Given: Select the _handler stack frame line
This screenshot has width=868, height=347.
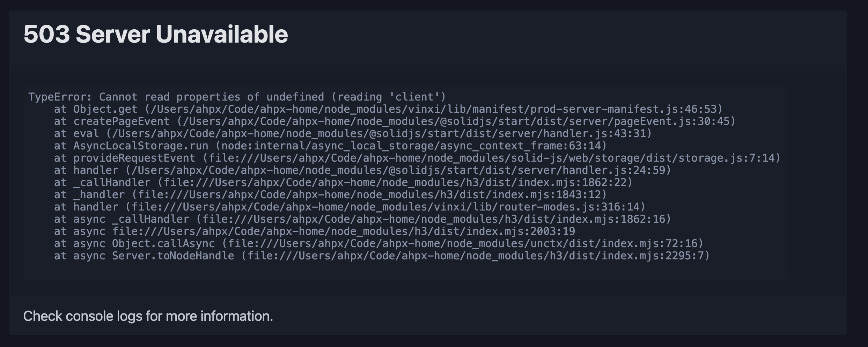Looking at the screenshot, I should (x=330, y=195).
